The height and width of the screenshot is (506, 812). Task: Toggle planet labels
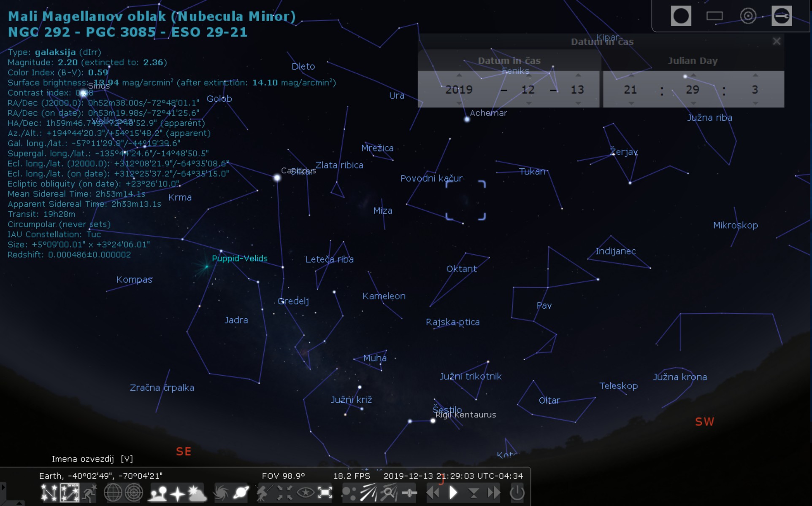tap(241, 493)
